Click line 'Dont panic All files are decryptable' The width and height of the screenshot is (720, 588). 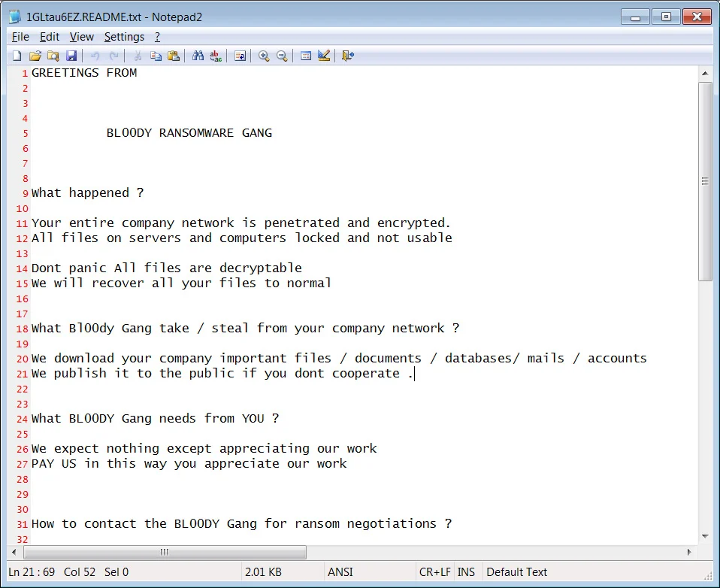[x=167, y=268]
